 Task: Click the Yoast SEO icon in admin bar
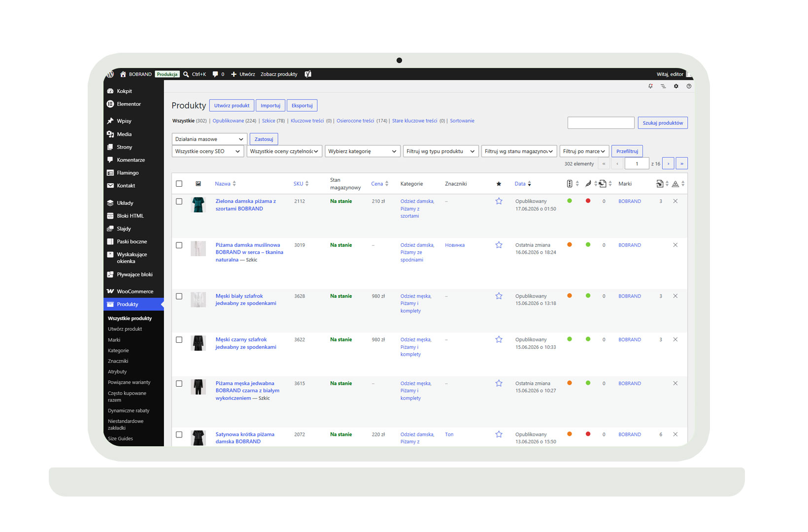[308, 74]
